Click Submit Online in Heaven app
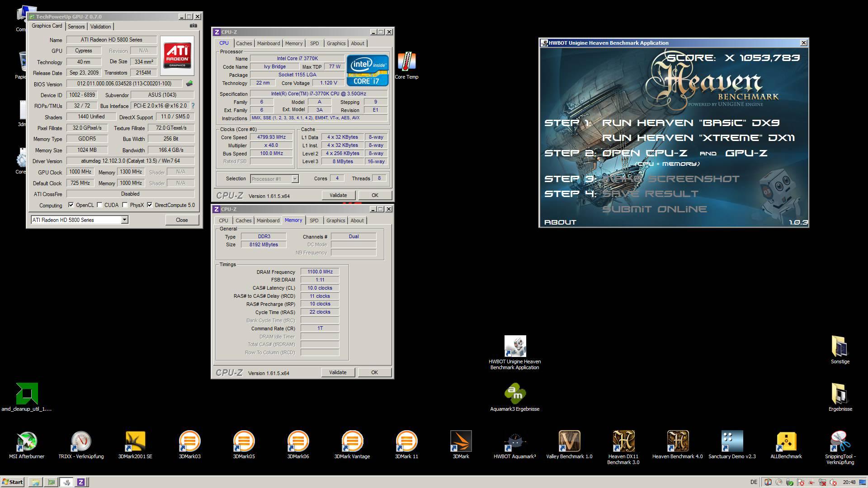The width and height of the screenshot is (868, 488). (x=654, y=209)
